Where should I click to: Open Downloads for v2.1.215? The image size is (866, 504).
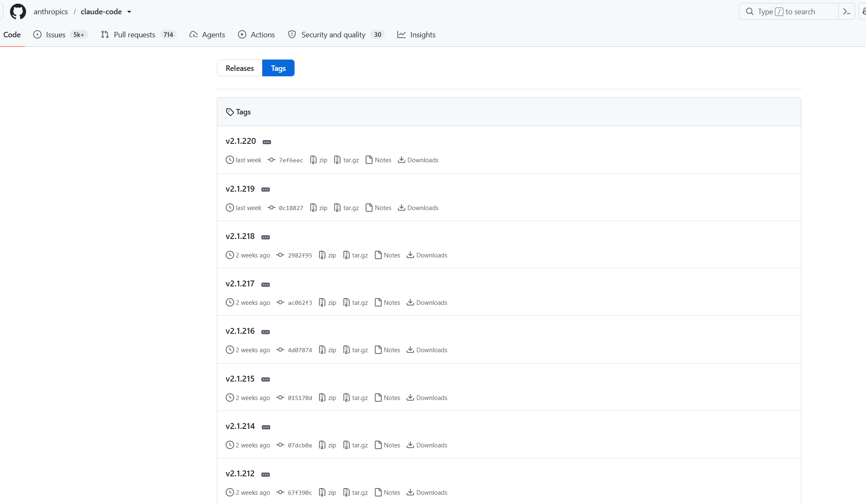(x=427, y=398)
